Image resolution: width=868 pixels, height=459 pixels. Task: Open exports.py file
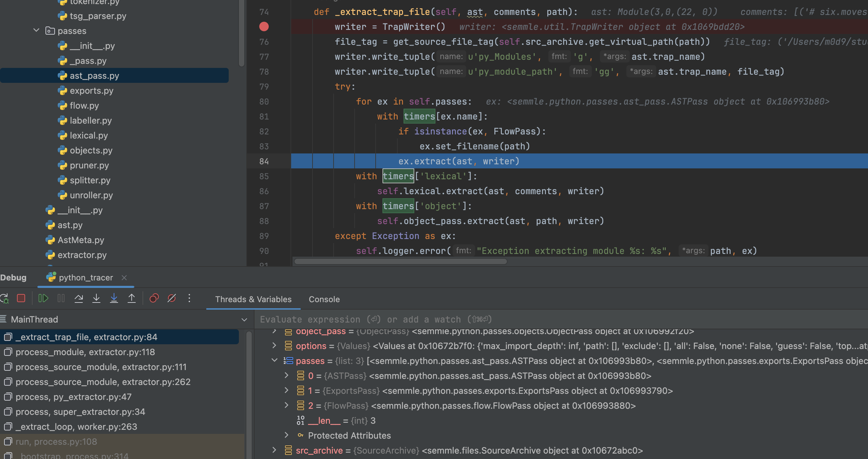coord(91,91)
